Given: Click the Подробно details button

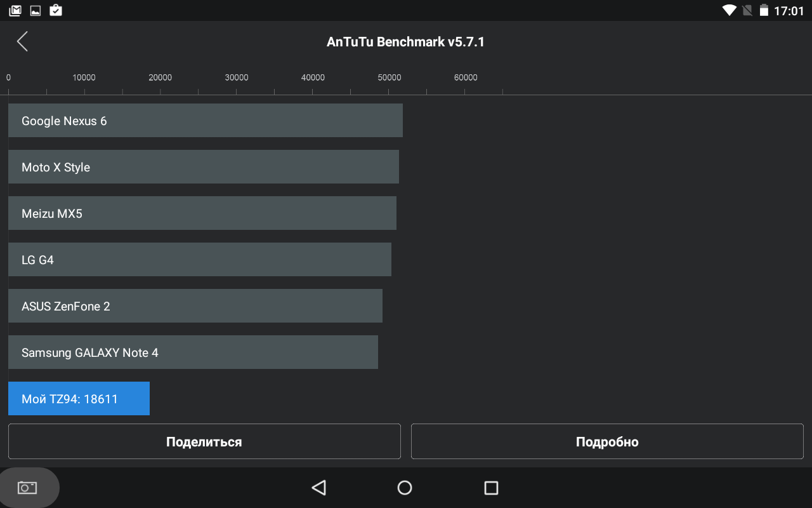Looking at the screenshot, I should (x=607, y=441).
